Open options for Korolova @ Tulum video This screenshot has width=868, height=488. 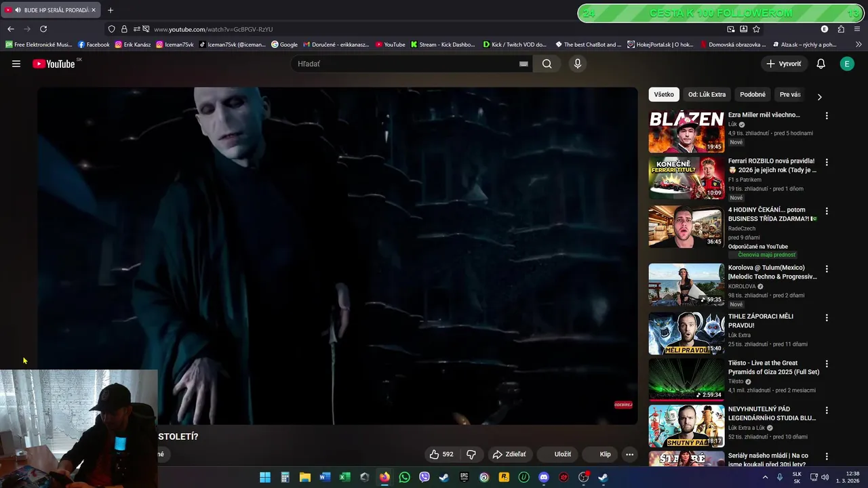(826, 269)
